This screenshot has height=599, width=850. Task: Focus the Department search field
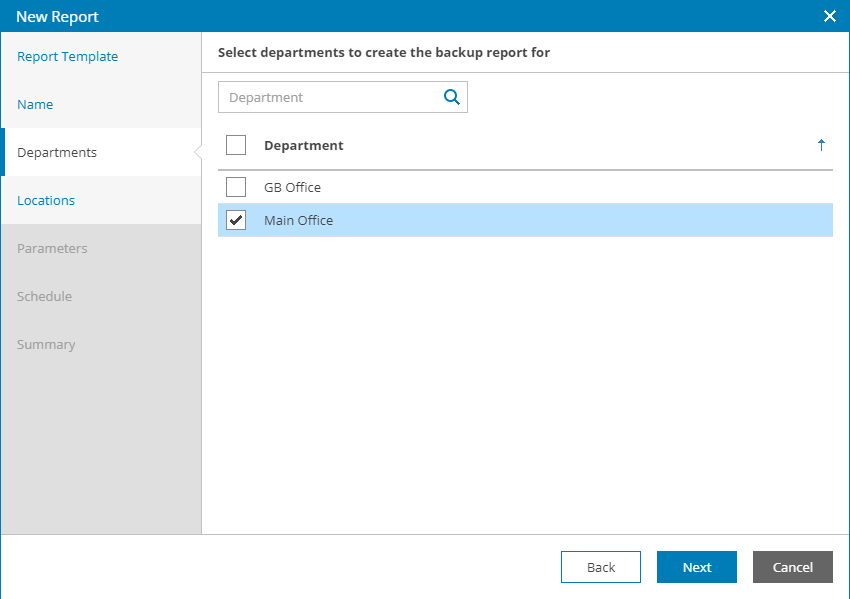[x=330, y=97]
